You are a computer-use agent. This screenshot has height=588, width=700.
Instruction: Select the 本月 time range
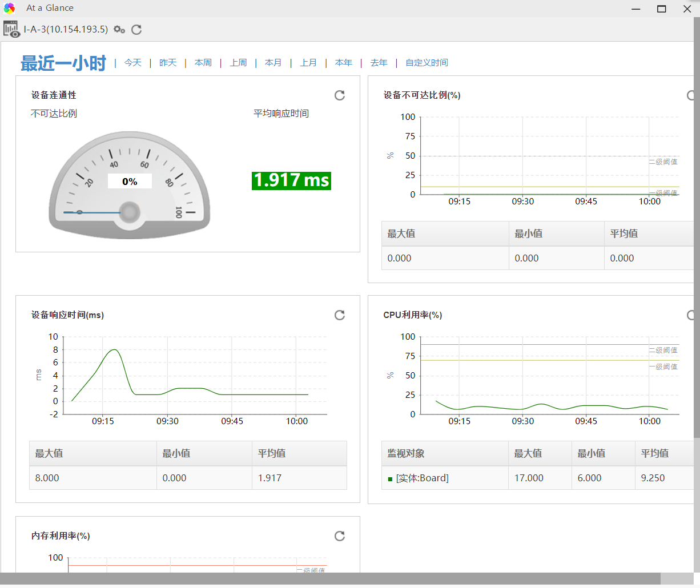pos(273,63)
